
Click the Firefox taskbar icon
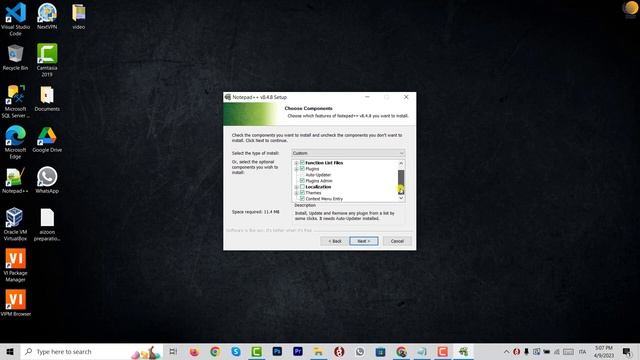tap(194, 351)
